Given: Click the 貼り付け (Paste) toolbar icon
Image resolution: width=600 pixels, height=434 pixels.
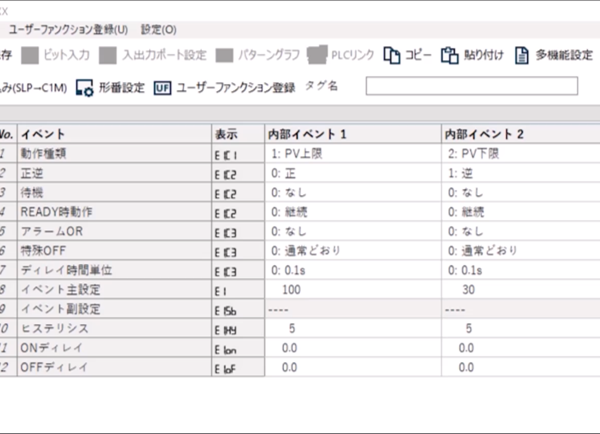Looking at the screenshot, I should pos(473,55).
